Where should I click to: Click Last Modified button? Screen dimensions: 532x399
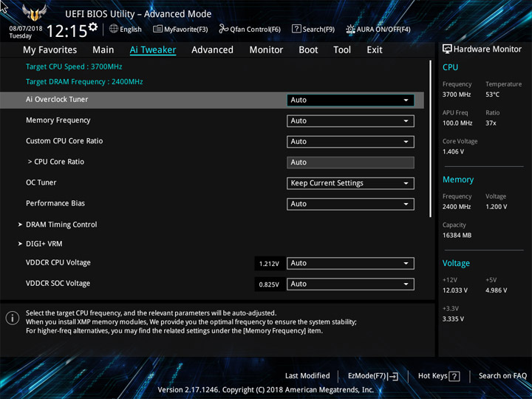(x=307, y=375)
